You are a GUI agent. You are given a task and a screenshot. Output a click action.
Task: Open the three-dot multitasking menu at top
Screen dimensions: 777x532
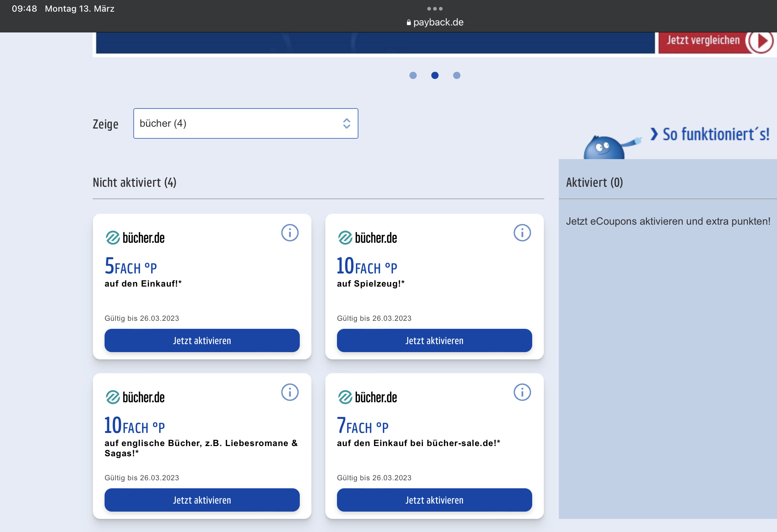pyautogui.click(x=435, y=9)
